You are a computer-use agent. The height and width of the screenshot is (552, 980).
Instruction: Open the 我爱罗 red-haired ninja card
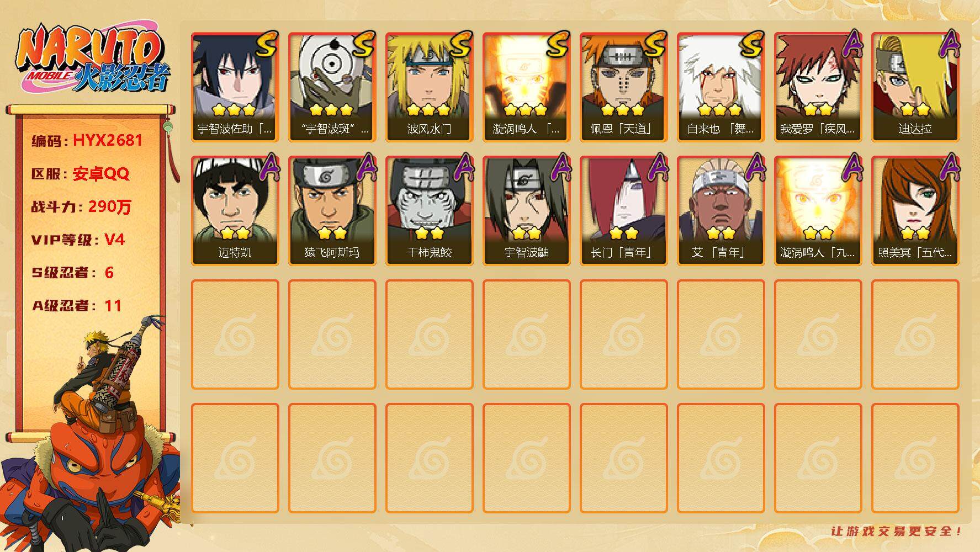pyautogui.click(x=818, y=87)
